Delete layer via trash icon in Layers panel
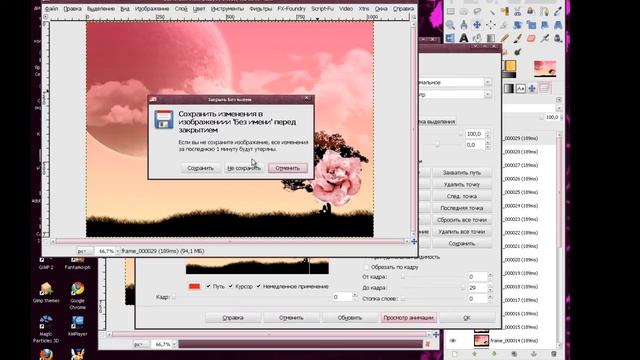This screenshot has width=640, height=360. tap(553, 354)
